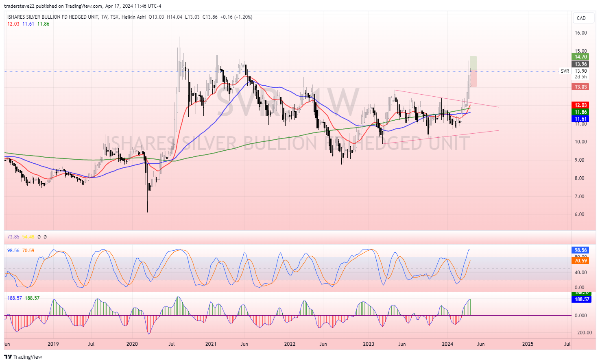600x364 pixels.
Task: Select the long position box's green target zone
Action: [473, 63]
